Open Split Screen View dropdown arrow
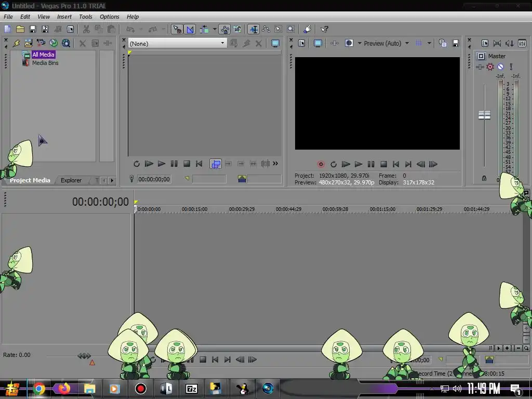 click(x=360, y=43)
